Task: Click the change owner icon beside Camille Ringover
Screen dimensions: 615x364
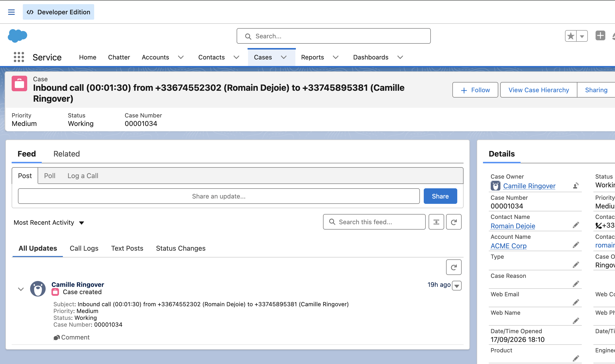Action: click(x=575, y=186)
